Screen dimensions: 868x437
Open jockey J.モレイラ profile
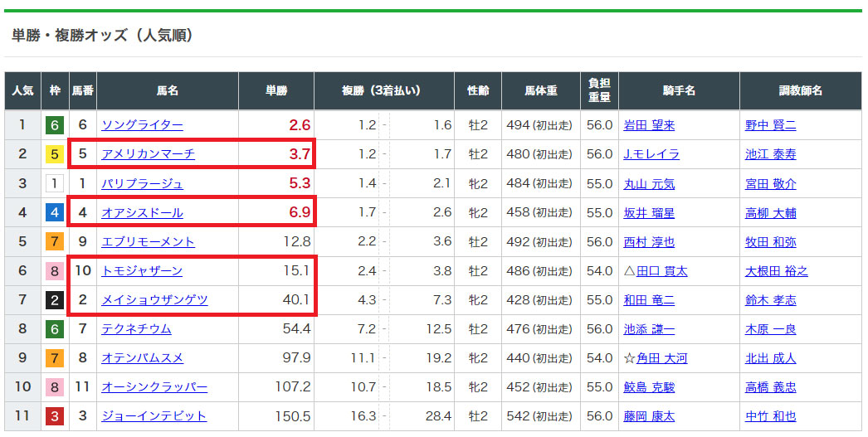[651, 154]
